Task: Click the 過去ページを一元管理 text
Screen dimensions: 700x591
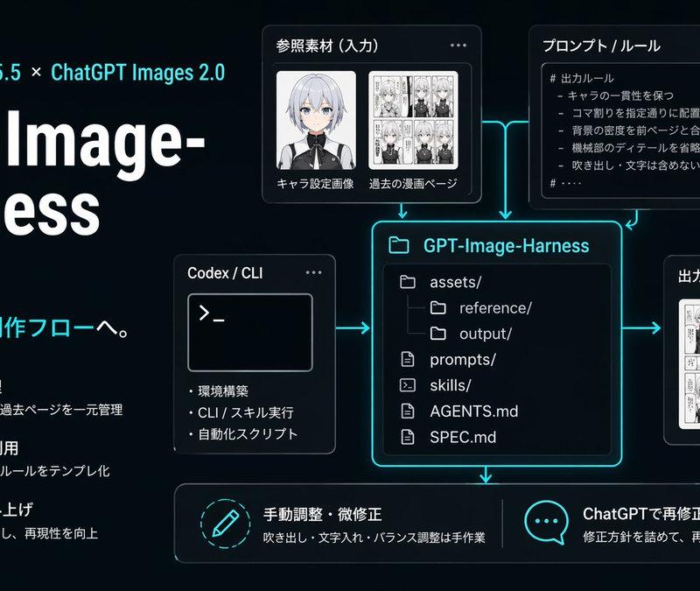Action: [x=61, y=410]
